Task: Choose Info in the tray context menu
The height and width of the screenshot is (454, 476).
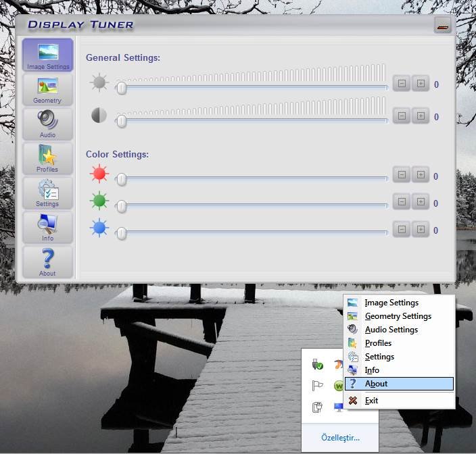Action: click(x=399, y=370)
